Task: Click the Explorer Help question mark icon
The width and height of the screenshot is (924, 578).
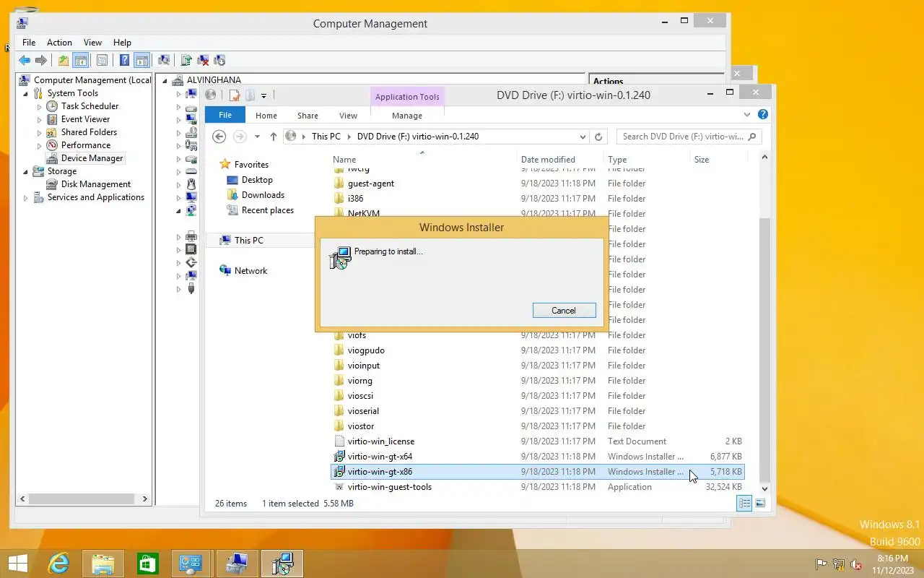Action: pyautogui.click(x=763, y=115)
